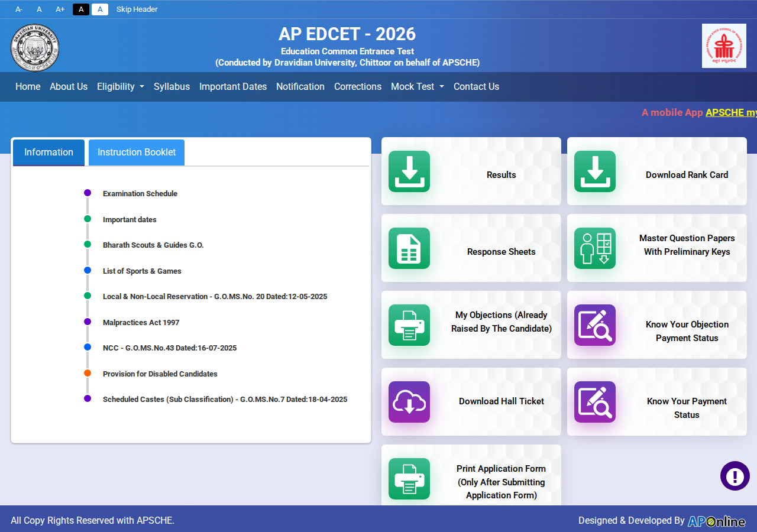Click the Know Your Payment Status icon
757x532 pixels.
pos(595,402)
